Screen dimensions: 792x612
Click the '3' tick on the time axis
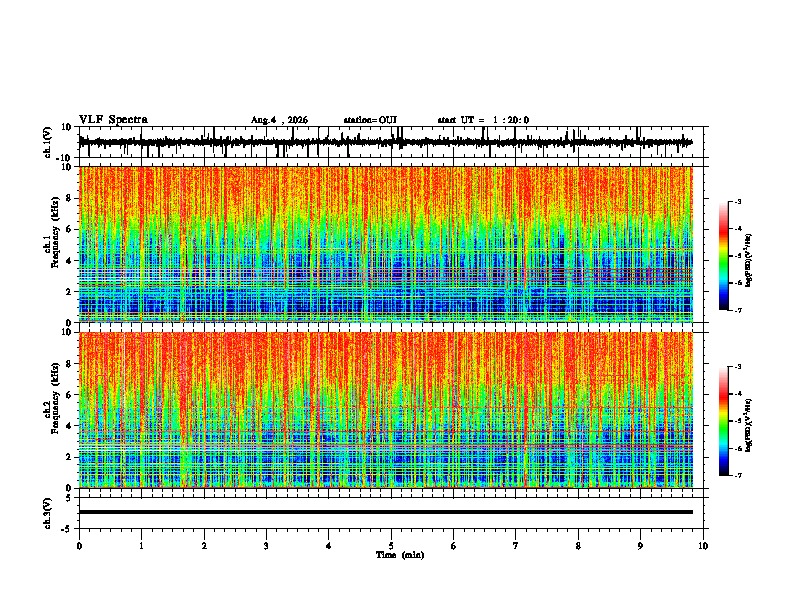pyautogui.click(x=266, y=546)
